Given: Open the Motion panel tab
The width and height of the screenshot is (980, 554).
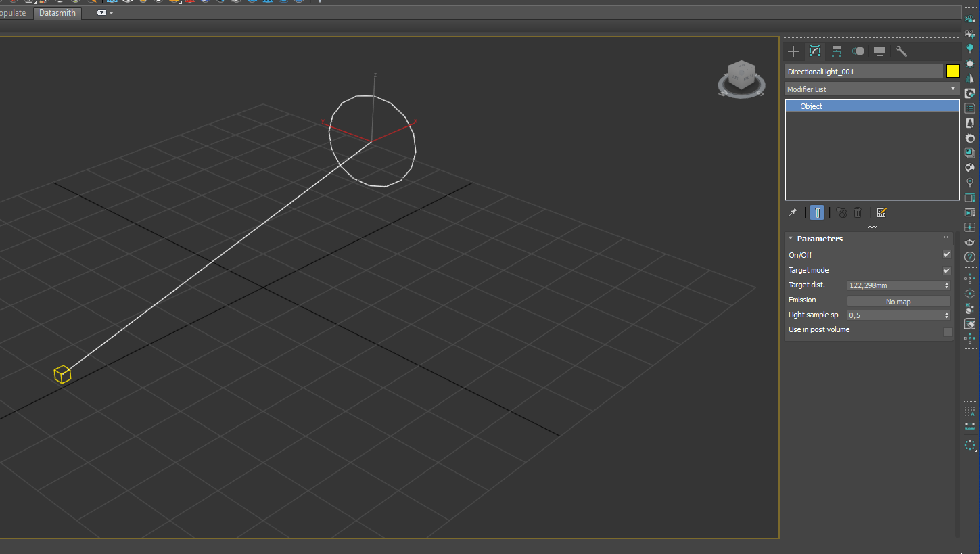Looking at the screenshot, I should (x=858, y=51).
